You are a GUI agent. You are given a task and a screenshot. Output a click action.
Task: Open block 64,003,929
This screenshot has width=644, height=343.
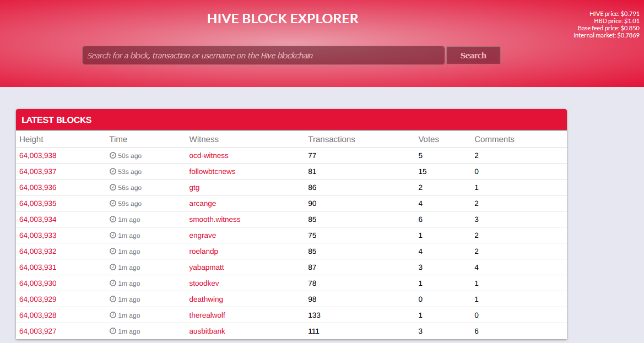[x=38, y=300]
